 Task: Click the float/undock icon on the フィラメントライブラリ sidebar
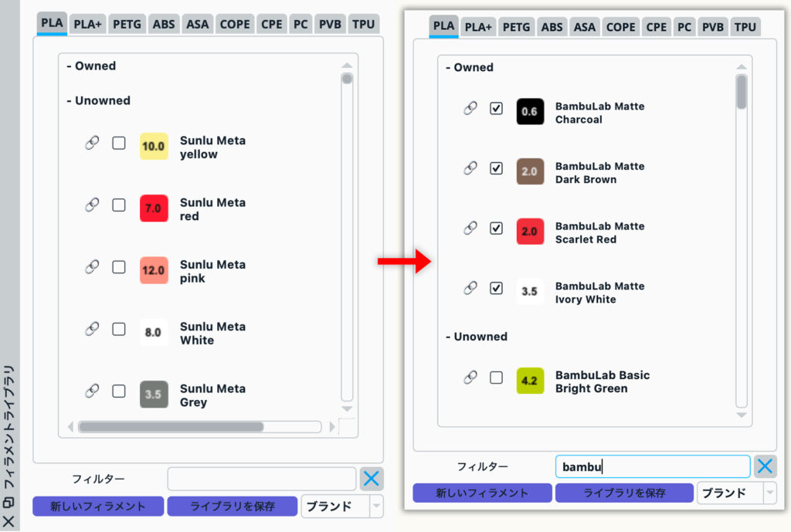(x=8, y=502)
